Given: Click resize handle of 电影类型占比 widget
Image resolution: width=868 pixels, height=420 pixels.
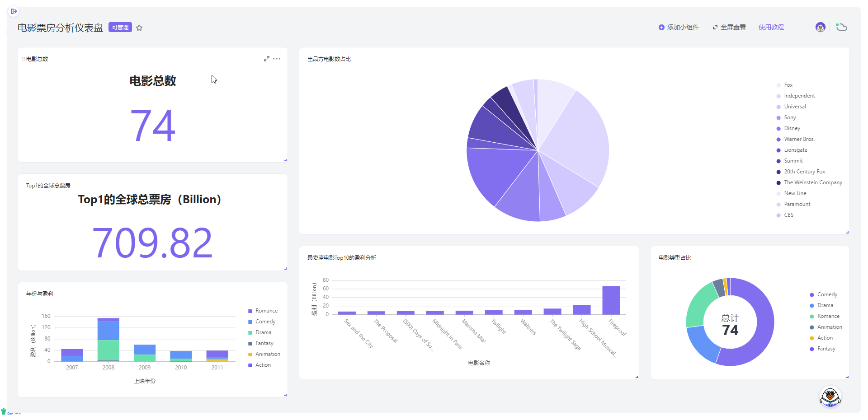Looking at the screenshot, I should (x=847, y=377).
